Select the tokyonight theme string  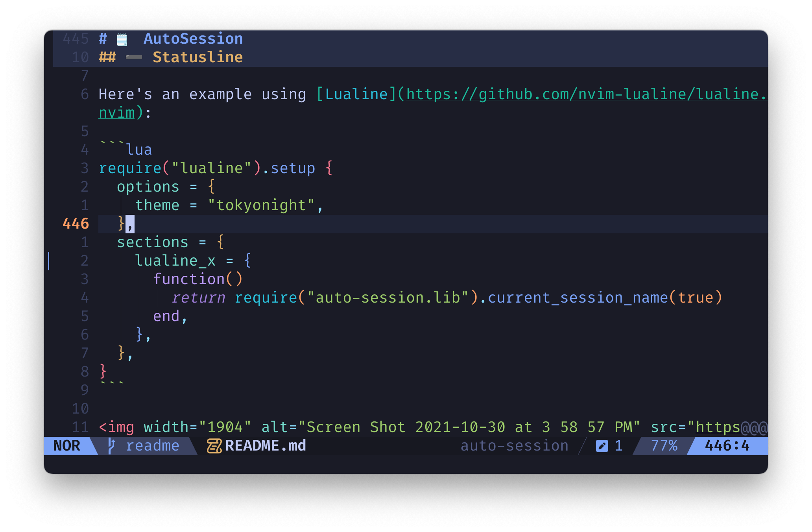point(264,205)
